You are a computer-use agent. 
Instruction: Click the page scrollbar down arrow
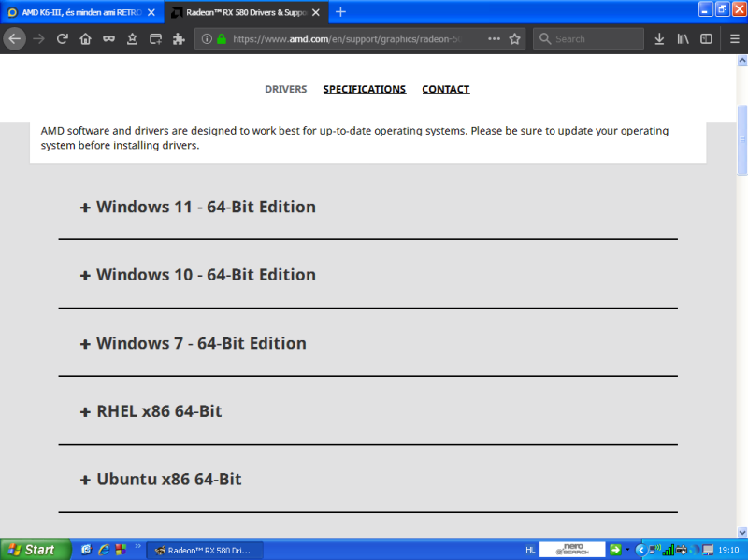pos(742,532)
